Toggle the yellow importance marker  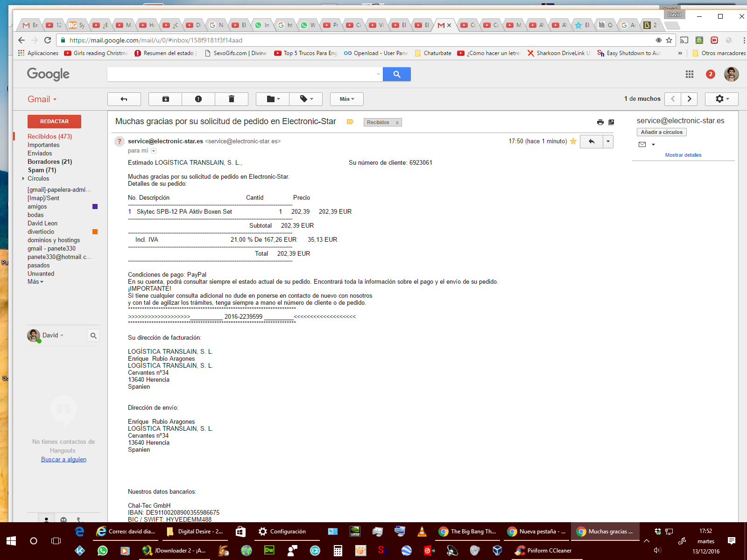point(350,122)
